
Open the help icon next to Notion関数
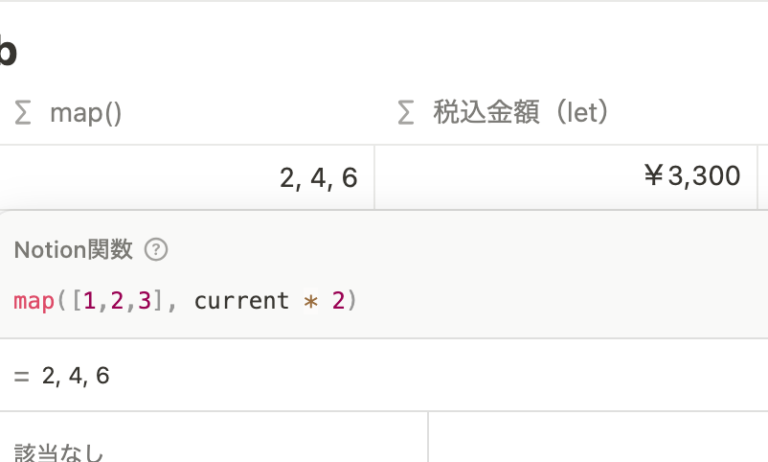(155, 250)
